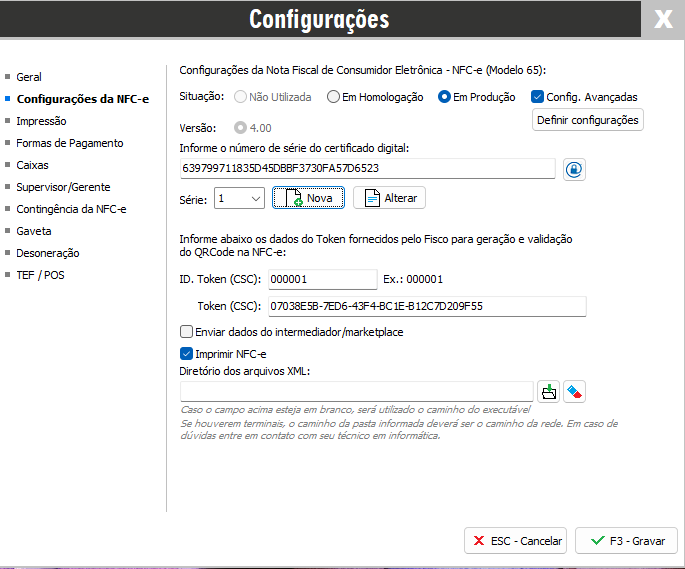Select the Em Homologação radio option

click(335, 97)
